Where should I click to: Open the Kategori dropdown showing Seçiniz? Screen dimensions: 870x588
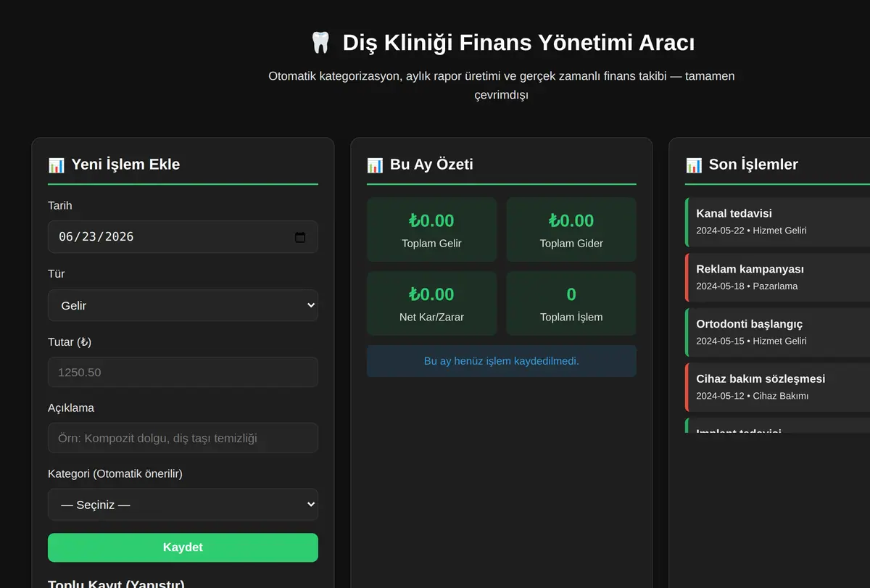[x=183, y=505]
